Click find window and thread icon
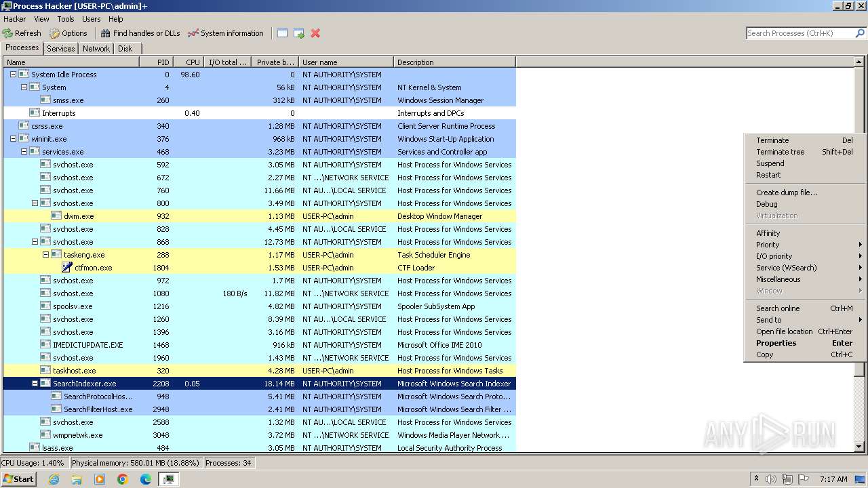This screenshot has height=488, width=868. 299,33
